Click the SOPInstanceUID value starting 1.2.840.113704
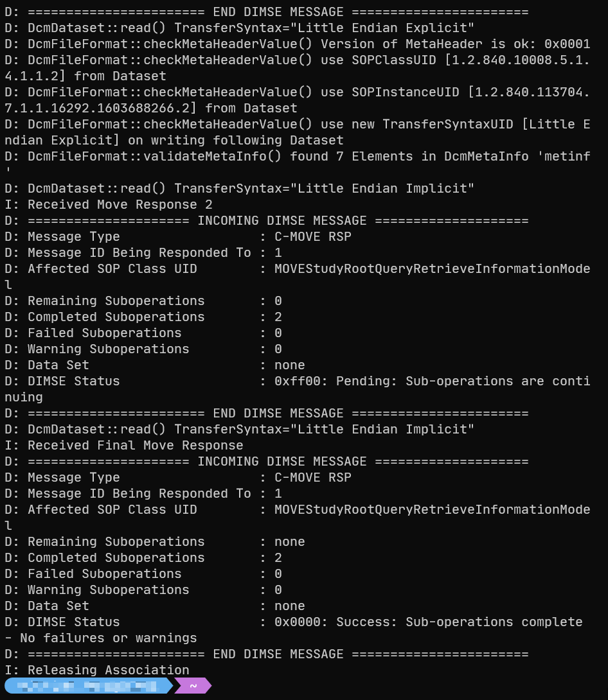 pos(528,92)
